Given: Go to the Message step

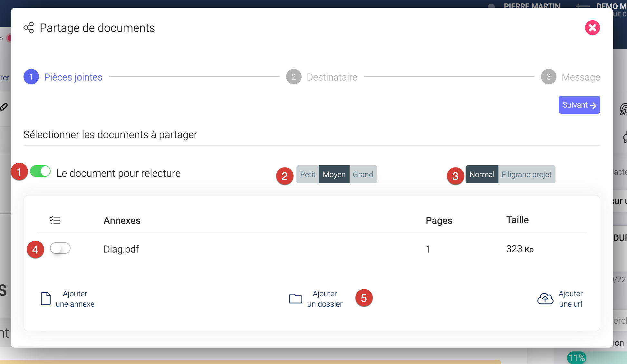Looking at the screenshot, I should (581, 77).
